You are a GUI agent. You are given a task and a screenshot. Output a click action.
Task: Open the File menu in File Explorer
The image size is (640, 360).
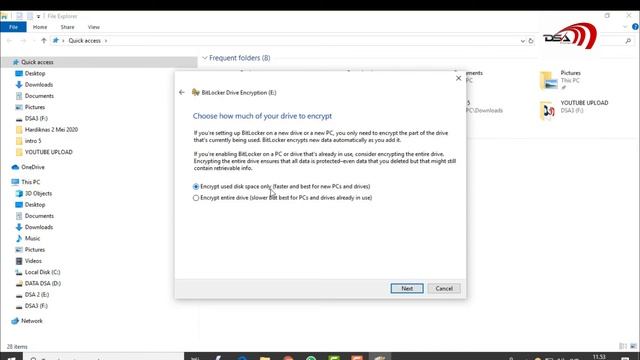point(13,27)
